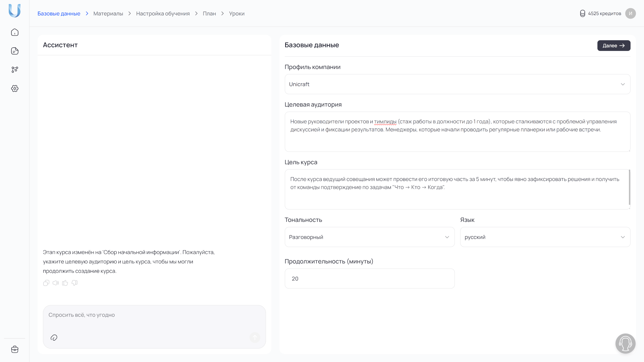Like the assistant message with thumbs up

pyautogui.click(x=65, y=283)
